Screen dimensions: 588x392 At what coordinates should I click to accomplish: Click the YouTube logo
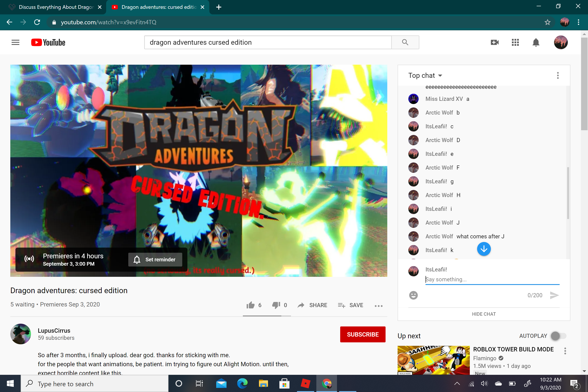tap(48, 43)
